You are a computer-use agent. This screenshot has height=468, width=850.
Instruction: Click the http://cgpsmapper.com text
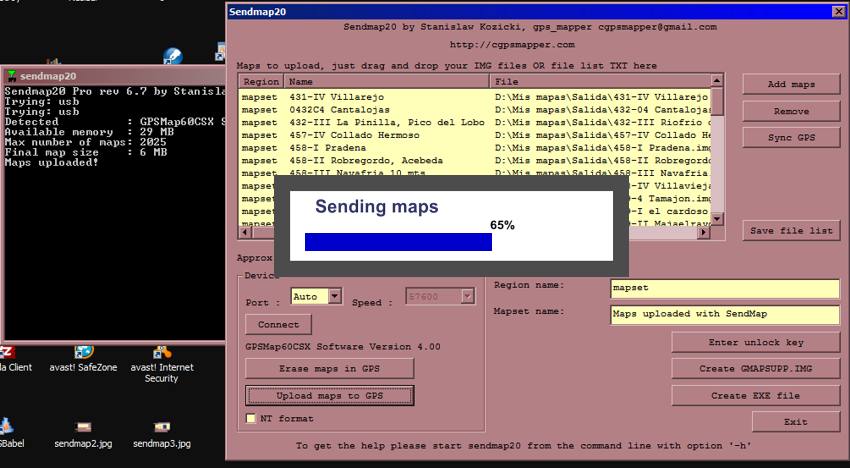pyautogui.click(x=512, y=44)
